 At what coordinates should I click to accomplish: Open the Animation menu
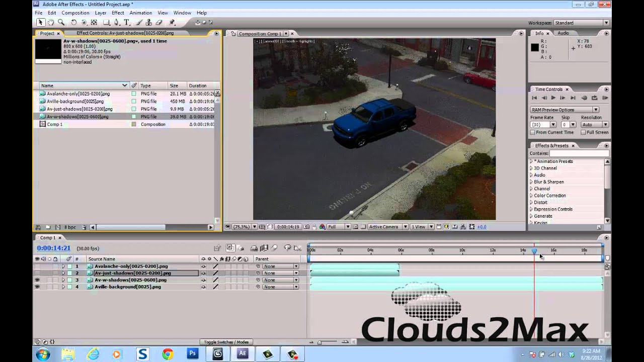(x=140, y=13)
